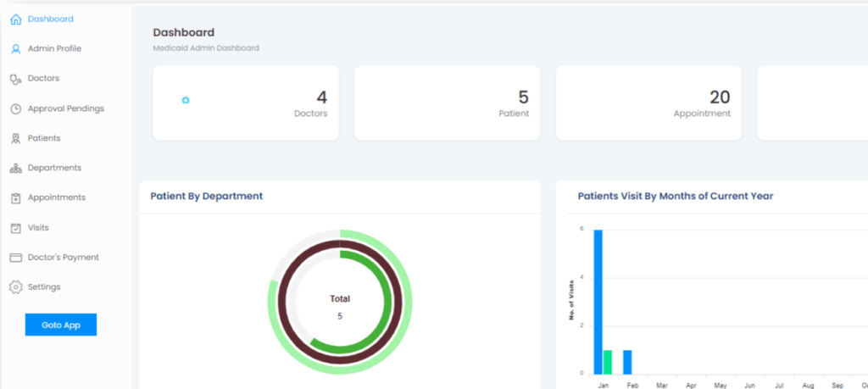The width and height of the screenshot is (868, 389).
Task: Click the number 4 in Doctors card
Action: coord(321,97)
